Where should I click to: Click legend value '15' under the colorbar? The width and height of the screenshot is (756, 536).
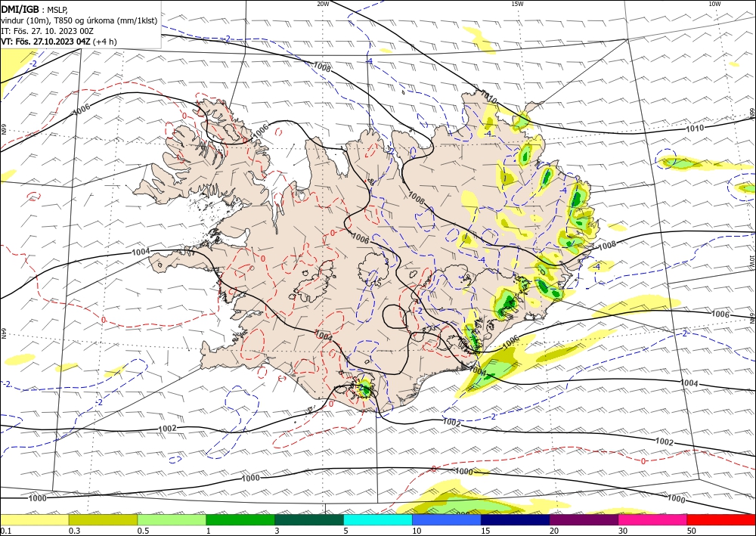click(485, 531)
